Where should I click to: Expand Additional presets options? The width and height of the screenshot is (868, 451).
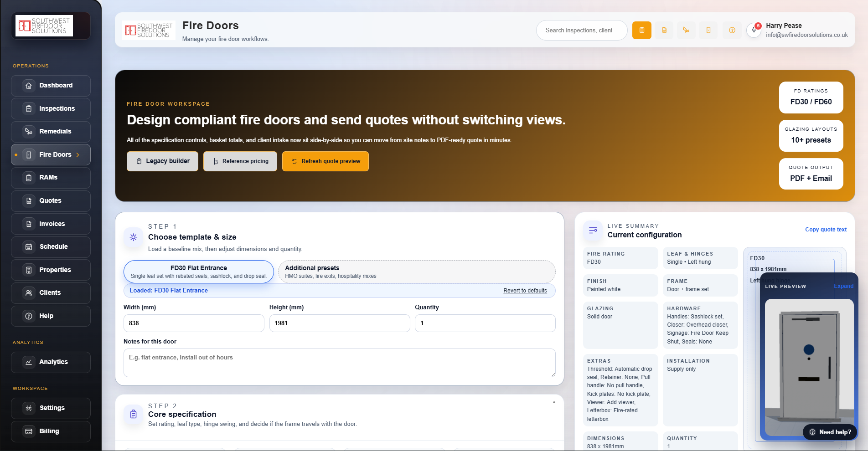[x=416, y=272]
